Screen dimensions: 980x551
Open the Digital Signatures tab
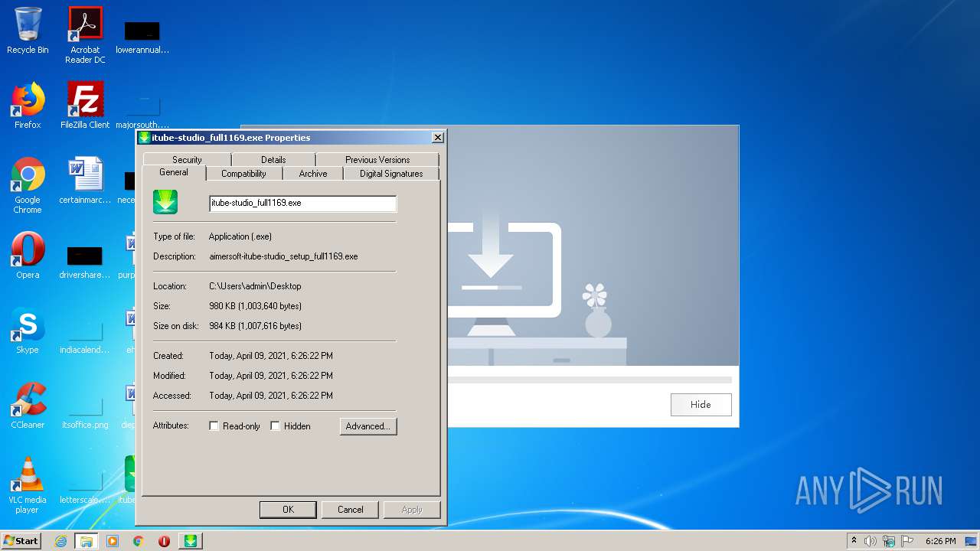tap(391, 174)
